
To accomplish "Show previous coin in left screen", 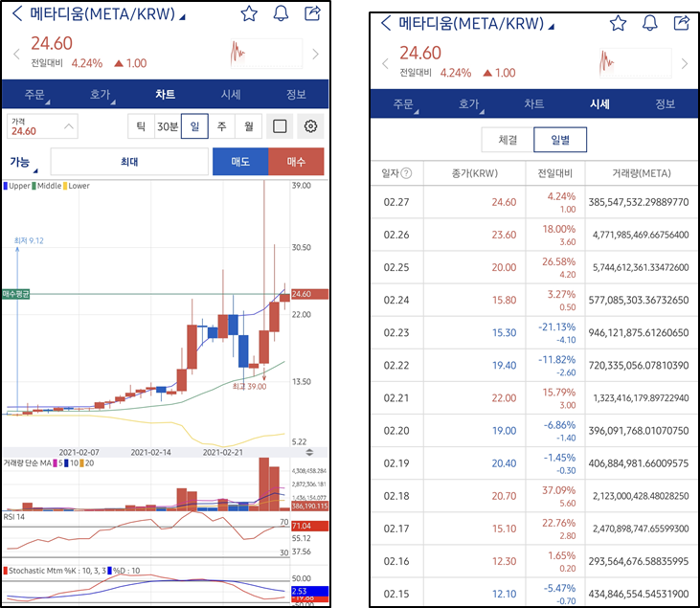I will tap(16, 55).
